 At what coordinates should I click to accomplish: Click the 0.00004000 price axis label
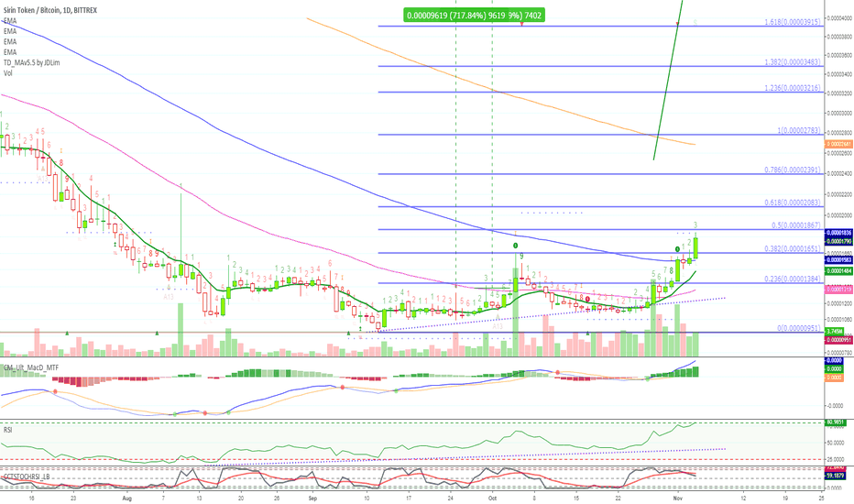(839, 18)
